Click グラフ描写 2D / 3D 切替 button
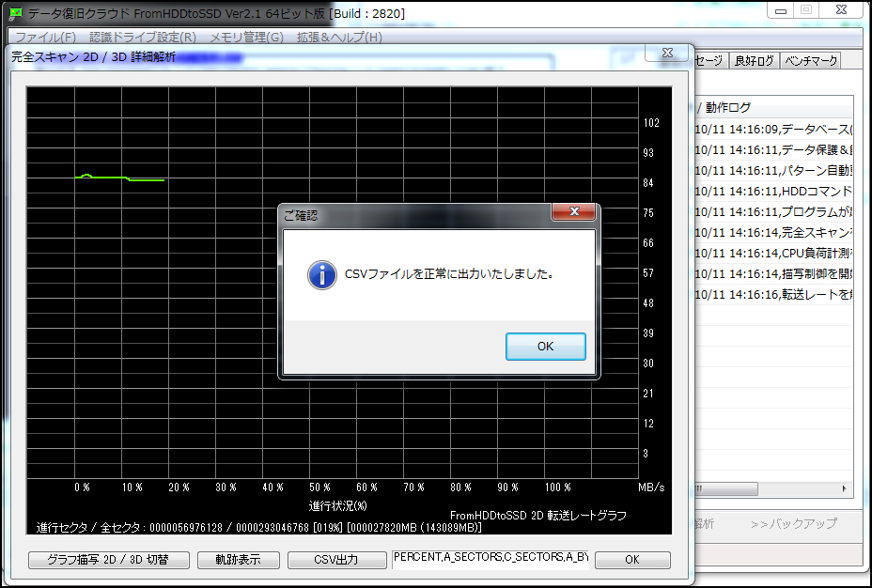Image resolution: width=872 pixels, height=588 pixels. click(109, 560)
